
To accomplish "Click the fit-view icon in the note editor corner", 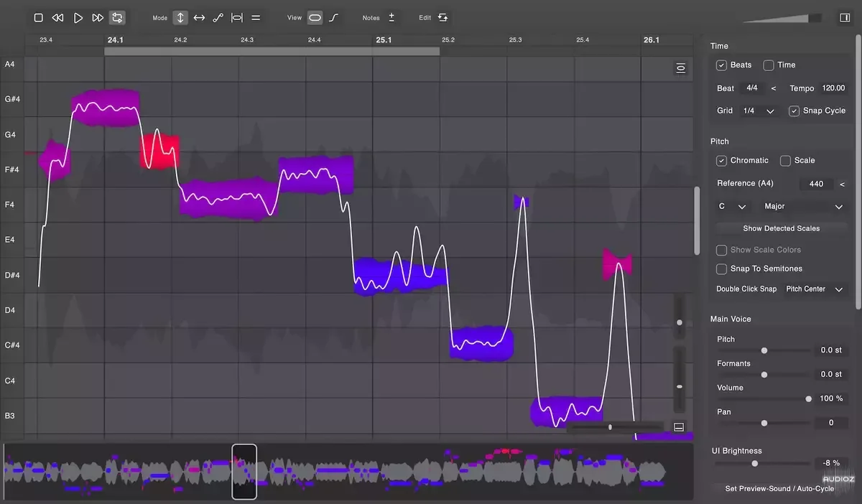I will pos(680,68).
